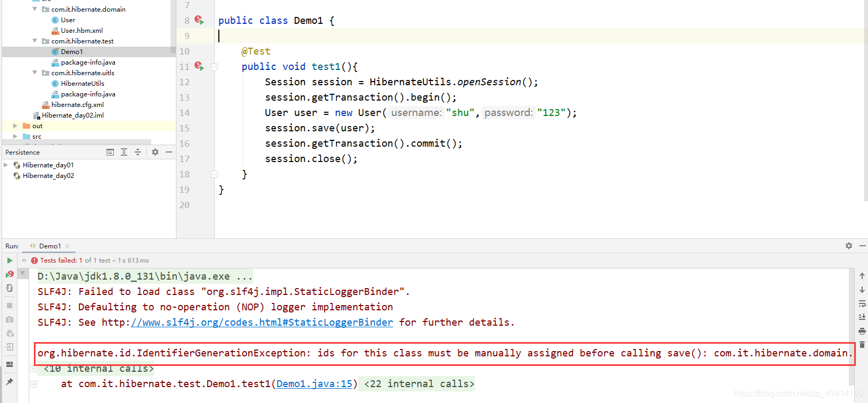Rerun failed tests in Run panel
Viewport: 868px width, 403px height.
coord(10,274)
